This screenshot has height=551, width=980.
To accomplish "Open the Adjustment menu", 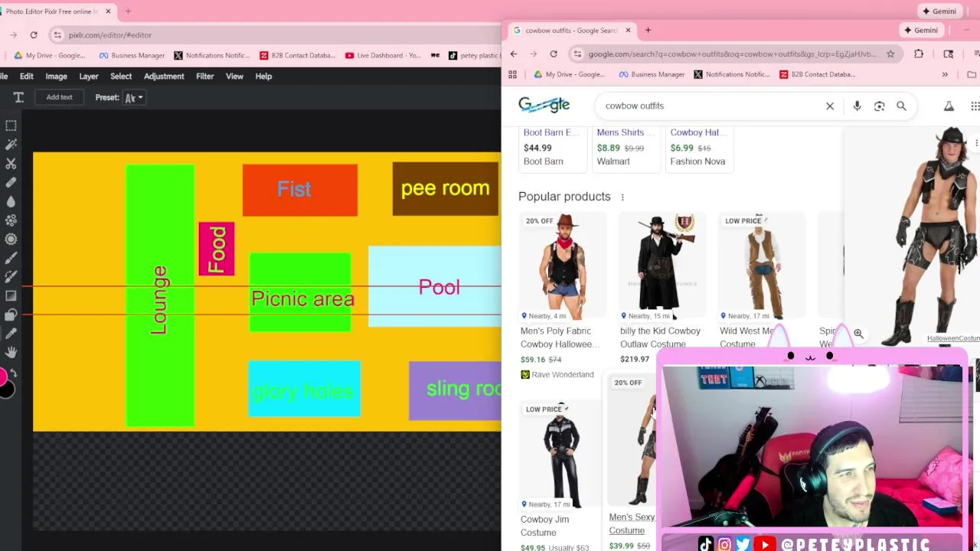I will (x=164, y=76).
